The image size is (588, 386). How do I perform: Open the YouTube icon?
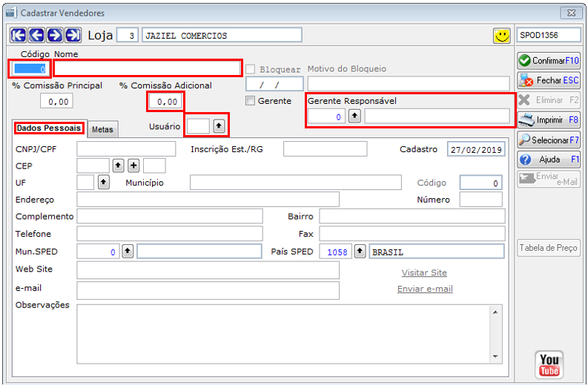coord(549,364)
